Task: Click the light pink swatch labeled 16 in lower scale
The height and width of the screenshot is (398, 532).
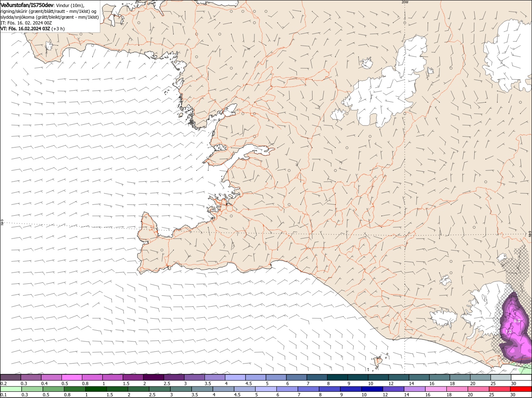Action: [x=436, y=389]
